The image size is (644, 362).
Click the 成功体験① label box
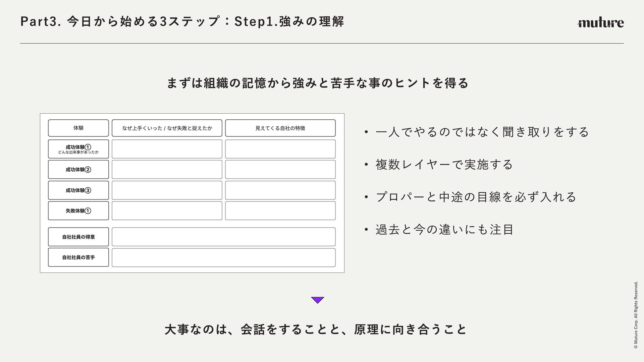[x=78, y=149]
